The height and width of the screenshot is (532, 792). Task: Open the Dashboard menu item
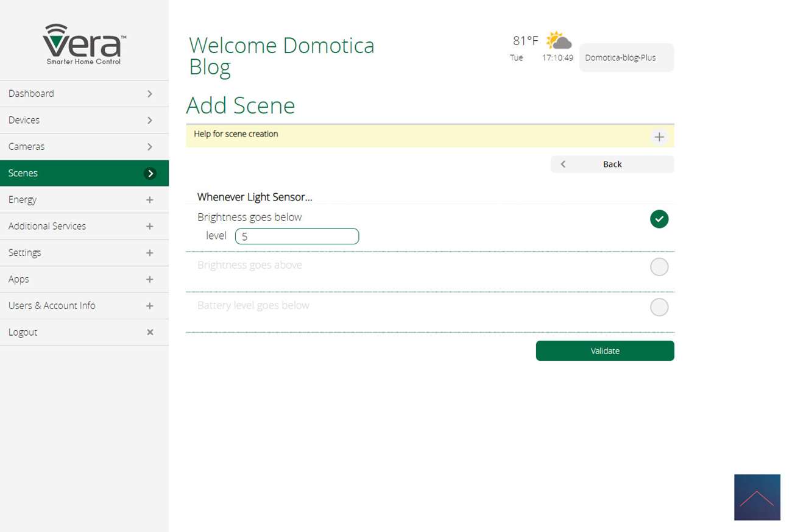84,94
